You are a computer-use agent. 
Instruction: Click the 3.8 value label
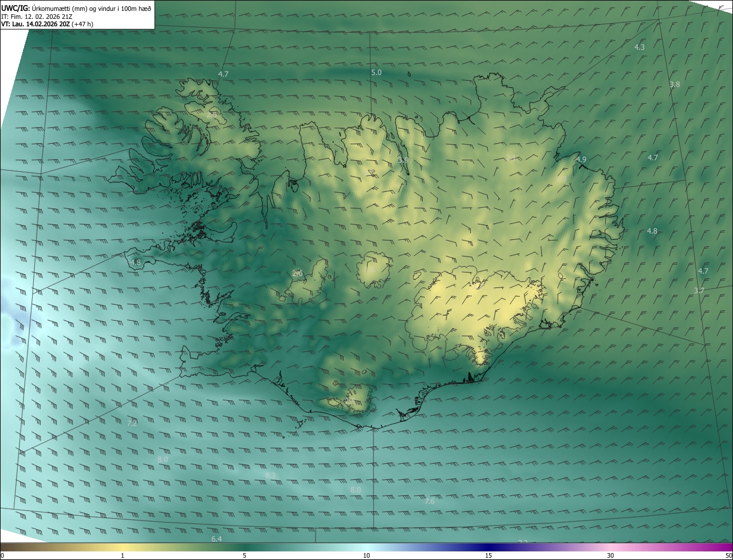pyautogui.click(x=675, y=84)
